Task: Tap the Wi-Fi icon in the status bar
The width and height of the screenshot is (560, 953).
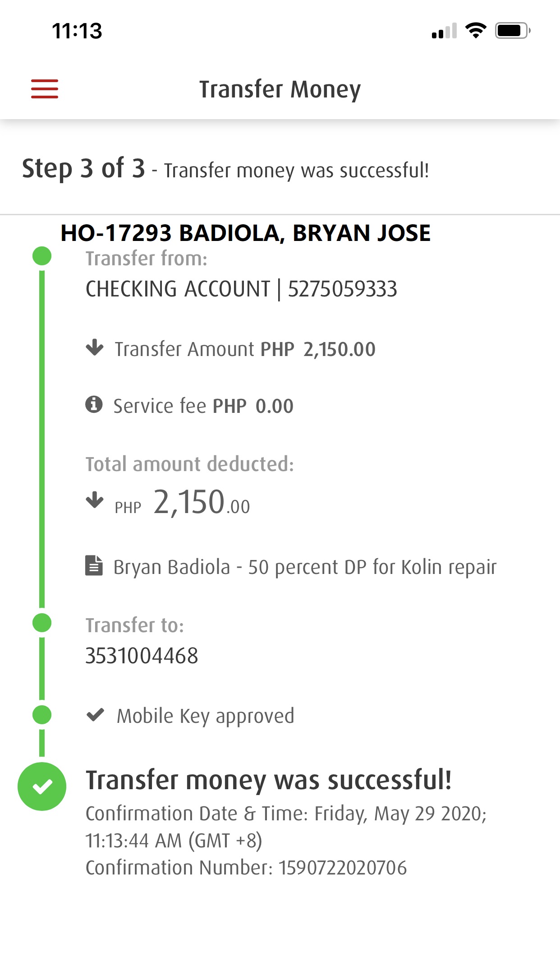Action: [x=475, y=31]
